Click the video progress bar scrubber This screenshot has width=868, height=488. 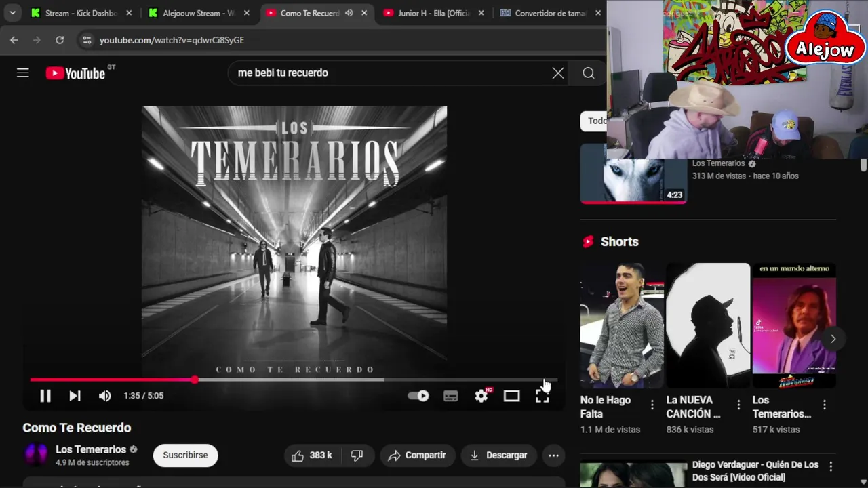[195, 380]
